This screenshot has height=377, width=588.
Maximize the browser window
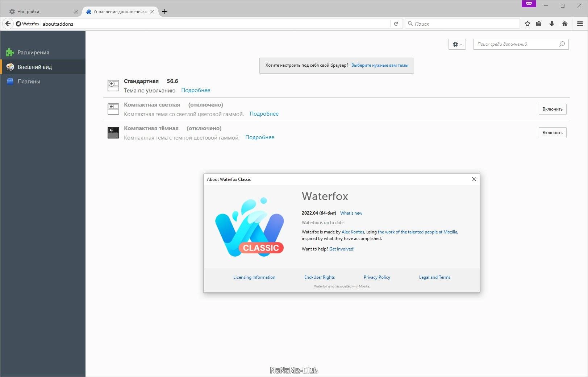tap(563, 5)
